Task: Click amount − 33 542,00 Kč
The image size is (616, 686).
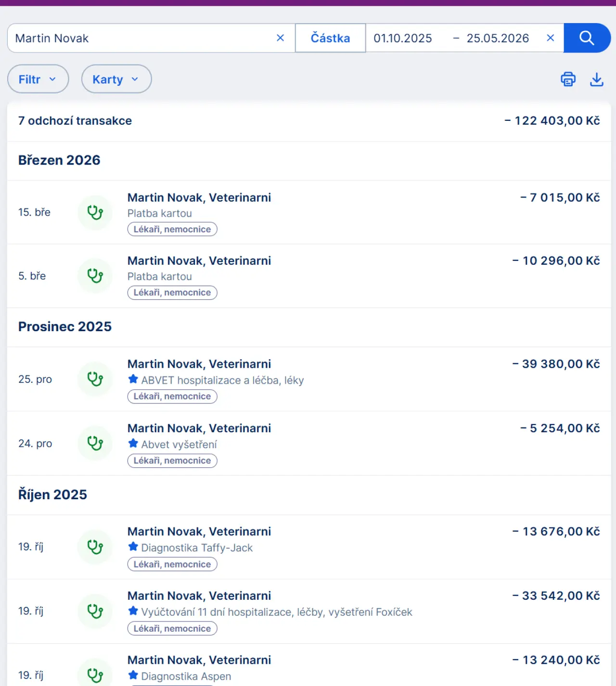Action: click(556, 595)
